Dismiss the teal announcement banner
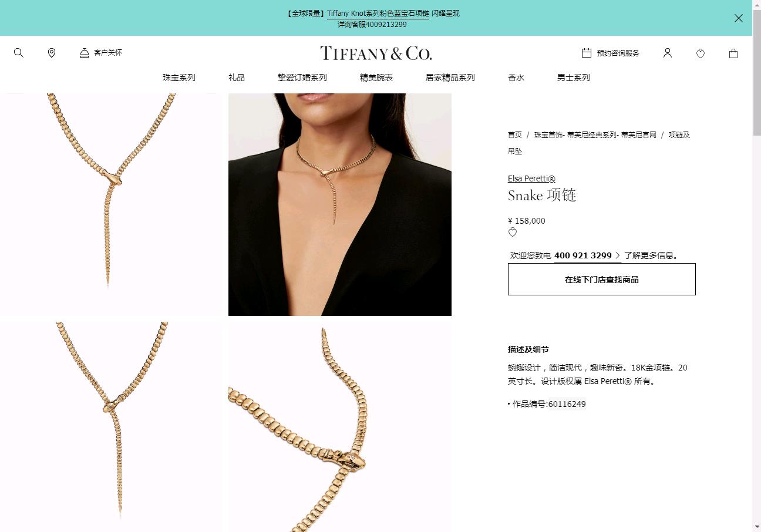The image size is (761, 532). pyautogui.click(x=739, y=18)
